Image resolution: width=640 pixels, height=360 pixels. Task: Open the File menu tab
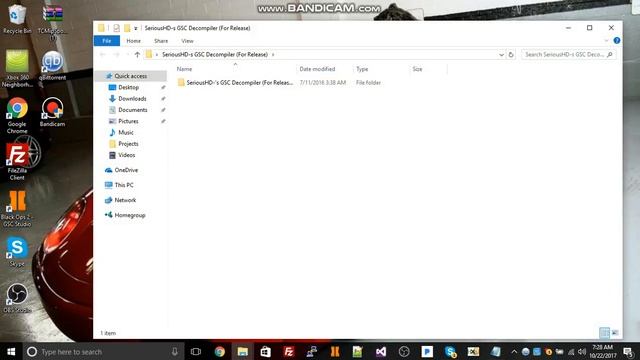107,41
